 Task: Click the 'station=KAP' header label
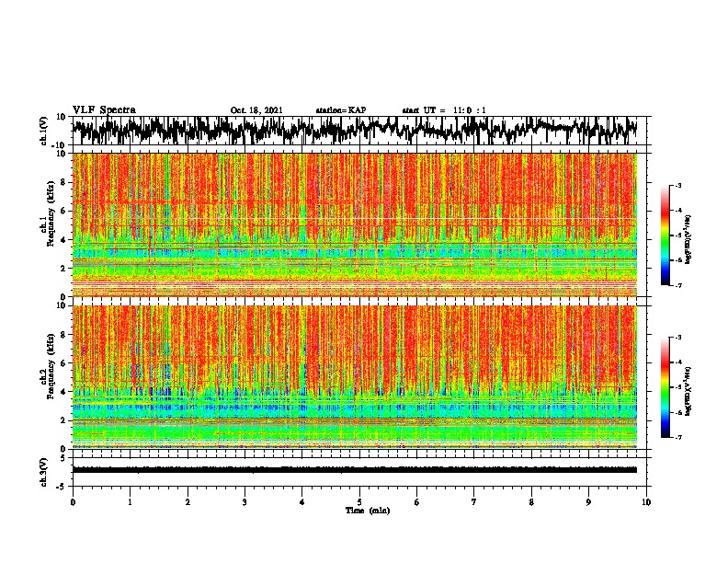coord(341,110)
